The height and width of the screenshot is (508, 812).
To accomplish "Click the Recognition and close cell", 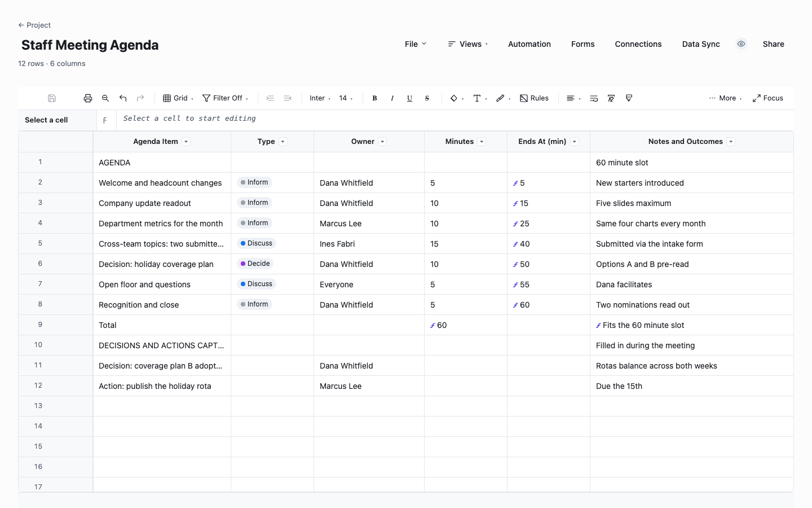I will [162, 305].
